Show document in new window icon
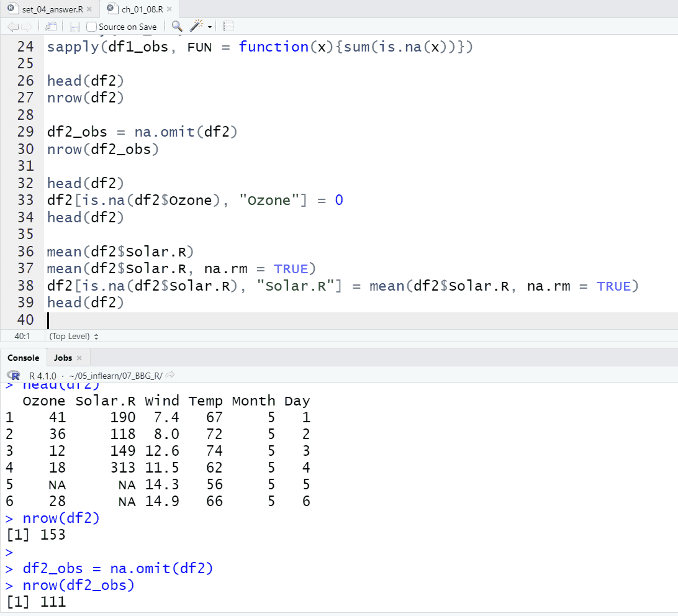This screenshot has height=616, width=678. click(50, 27)
